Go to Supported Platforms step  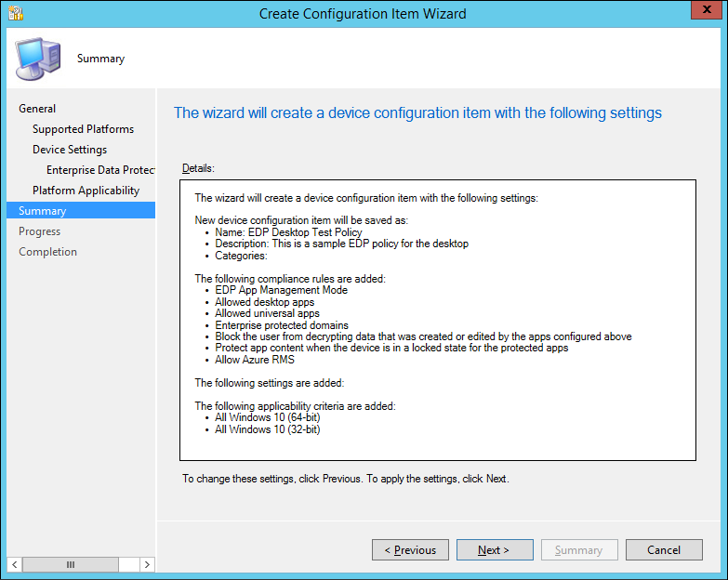click(83, 129)
